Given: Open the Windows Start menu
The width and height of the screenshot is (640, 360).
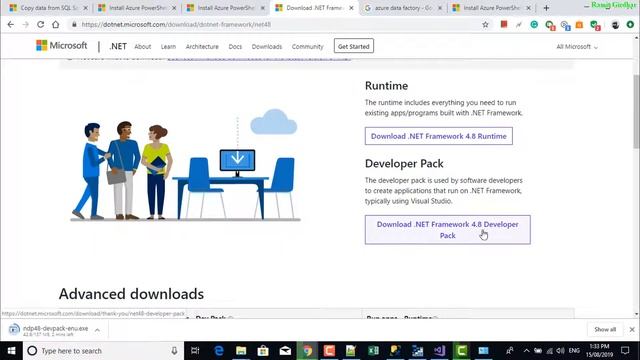Looking at the screenshot, I should [11, 351].
